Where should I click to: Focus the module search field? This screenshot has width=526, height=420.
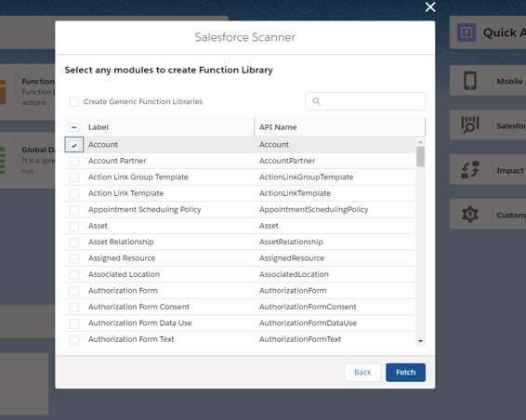365,101
